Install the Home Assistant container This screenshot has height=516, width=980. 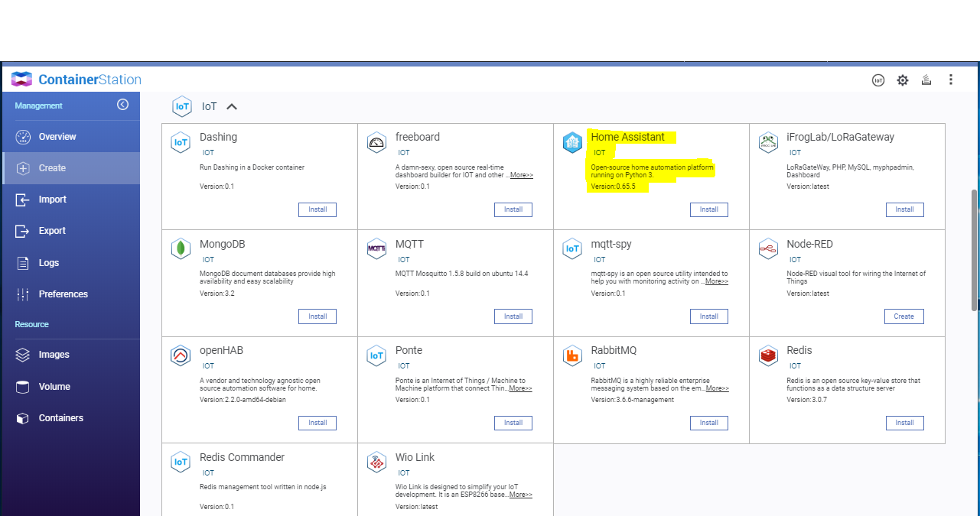point(708,209)
